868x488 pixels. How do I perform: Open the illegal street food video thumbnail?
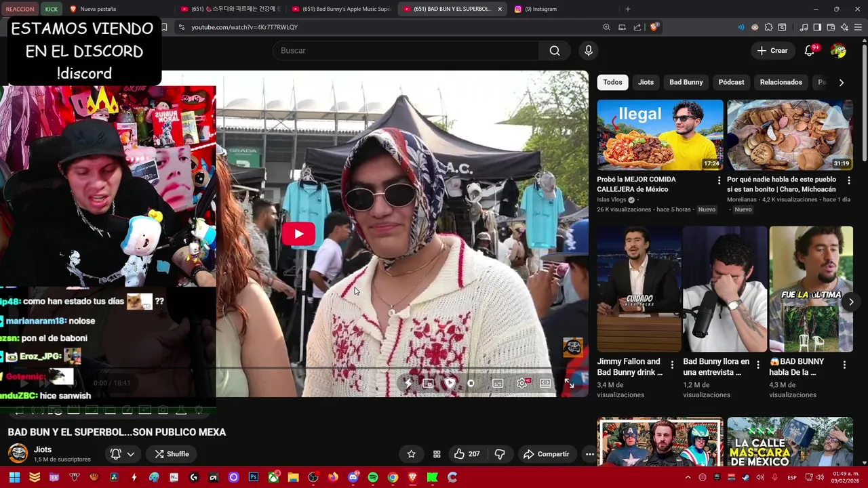pyautogui.click(x=660, y=135)
